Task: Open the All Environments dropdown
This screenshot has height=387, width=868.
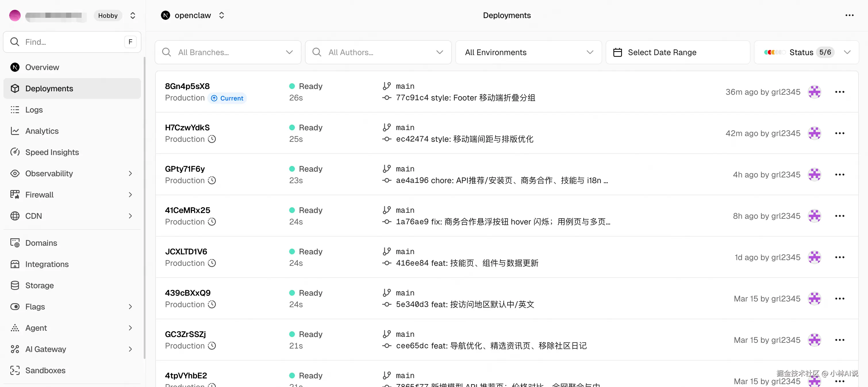Action: coord(528,53)
